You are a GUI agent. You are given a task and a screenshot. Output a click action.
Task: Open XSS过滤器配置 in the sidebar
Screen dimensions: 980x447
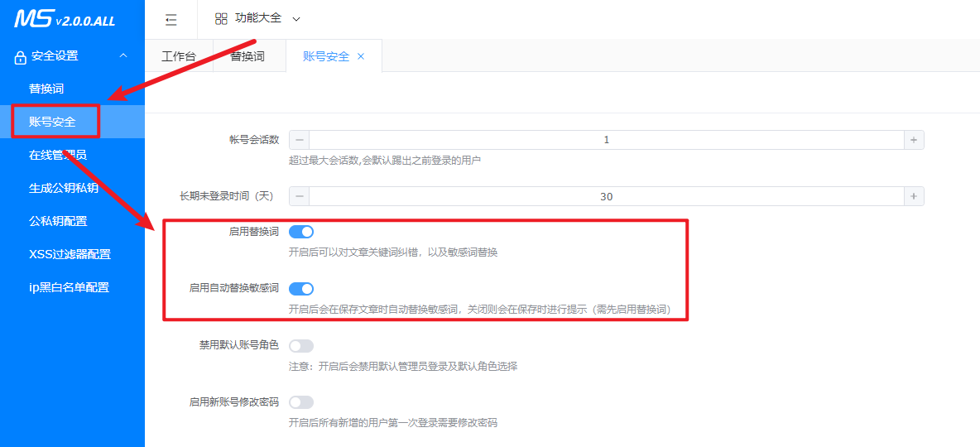[70, 254]
